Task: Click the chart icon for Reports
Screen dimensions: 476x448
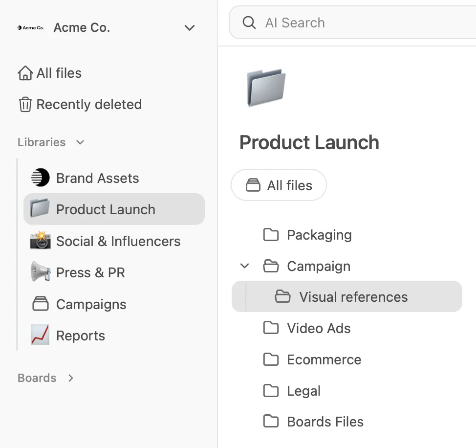Action: click(x=40, y=335)
